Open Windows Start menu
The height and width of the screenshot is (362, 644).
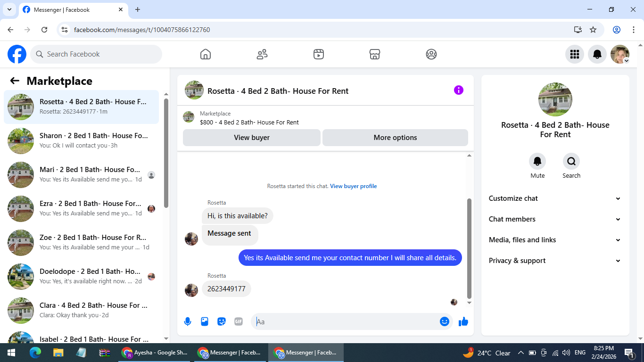(x=11, y=353)
